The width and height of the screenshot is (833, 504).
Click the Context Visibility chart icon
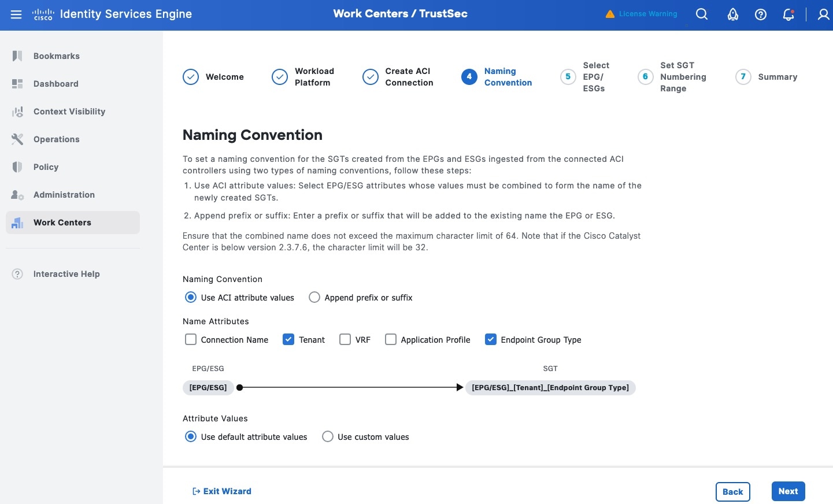[x=17, y=112]
